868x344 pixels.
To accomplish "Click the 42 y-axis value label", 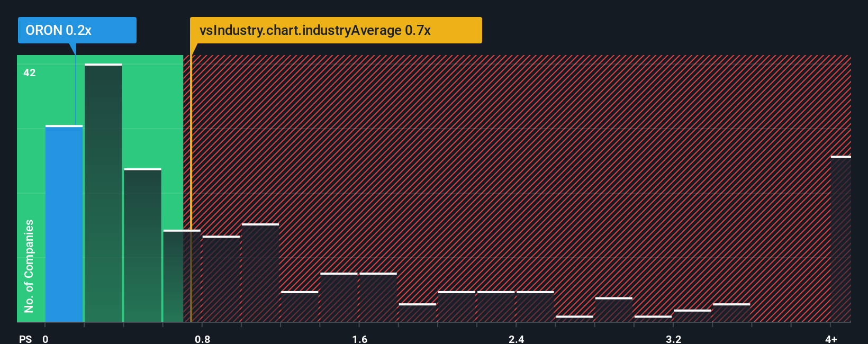I will (x=30, y=73).
